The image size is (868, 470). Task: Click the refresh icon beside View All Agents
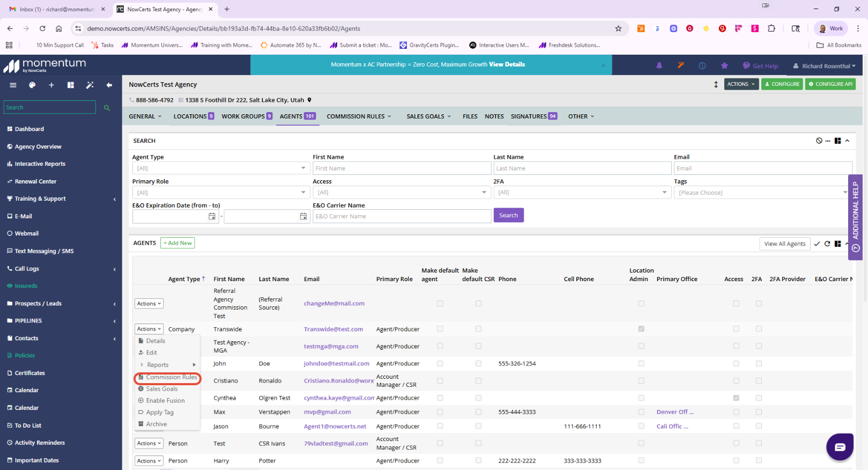coord(827,244)
